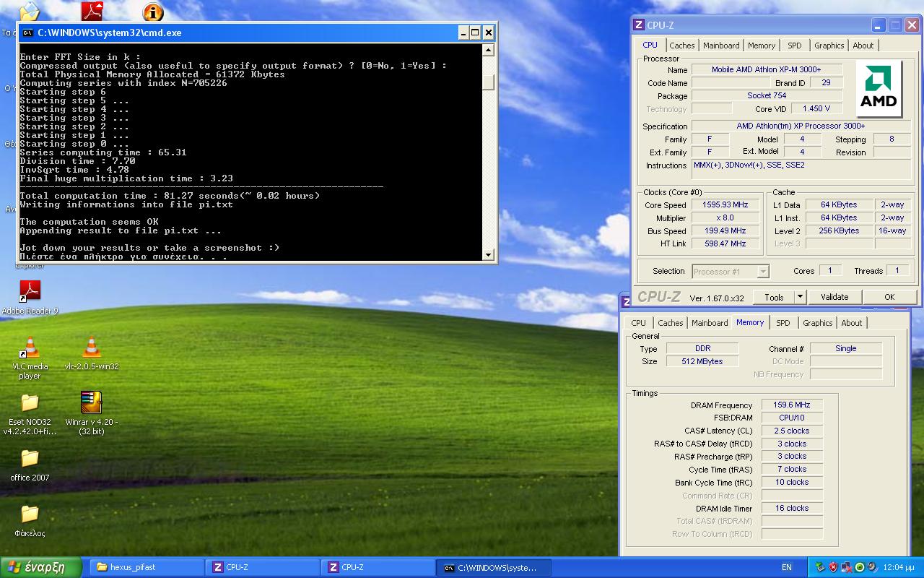Click the Core Speed value 1595.93 MHz
This screenshot has height=578, width=924.
pyautogui.click(x=724, y=205)
